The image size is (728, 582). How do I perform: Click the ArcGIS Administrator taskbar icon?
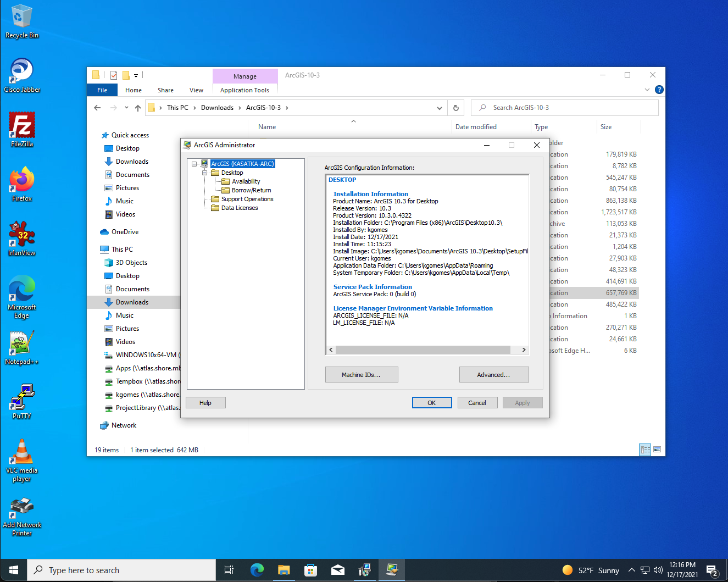392,570
